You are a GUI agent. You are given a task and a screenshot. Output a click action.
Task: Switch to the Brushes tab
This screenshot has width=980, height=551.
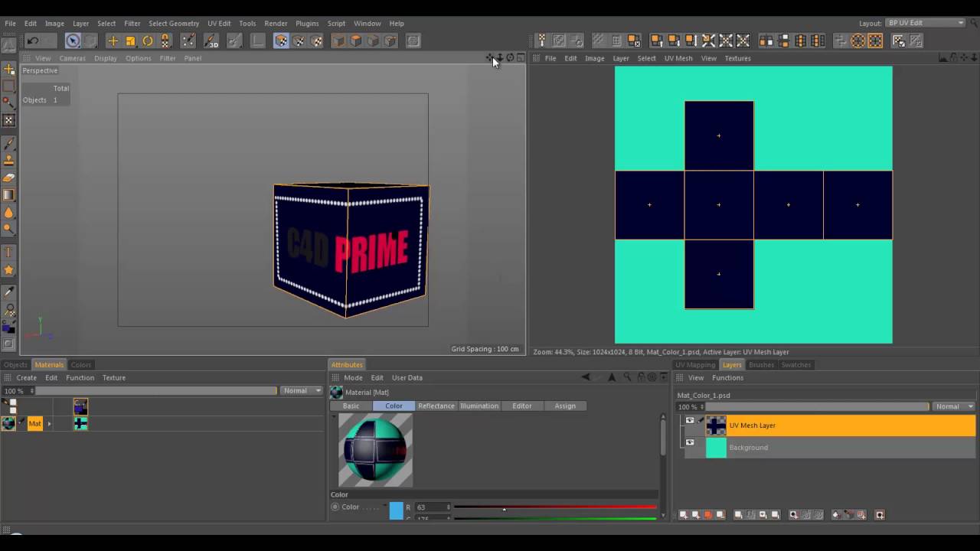(761, 365)
